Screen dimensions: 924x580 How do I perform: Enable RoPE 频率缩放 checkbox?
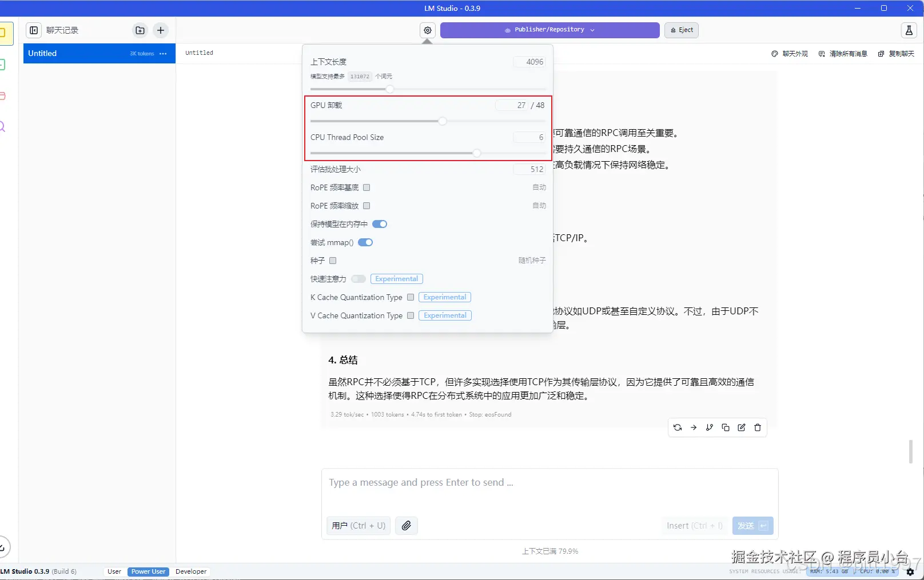(367, 206)
